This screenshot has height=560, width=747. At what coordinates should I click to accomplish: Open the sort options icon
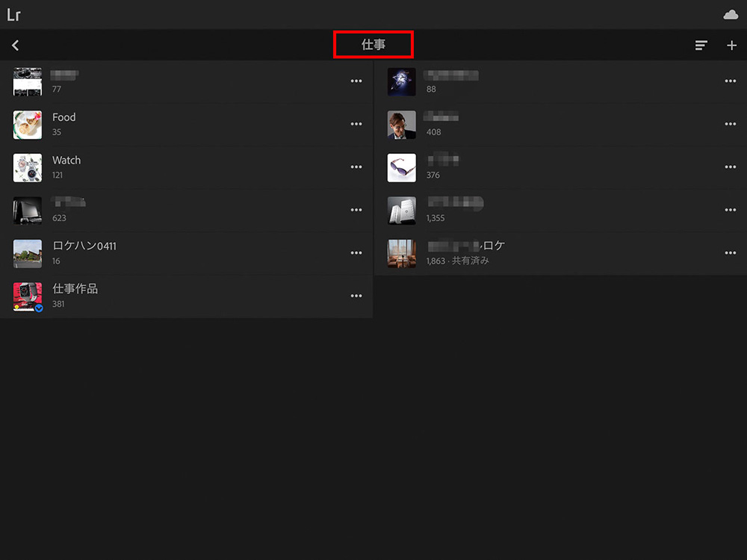coord(701,46)
